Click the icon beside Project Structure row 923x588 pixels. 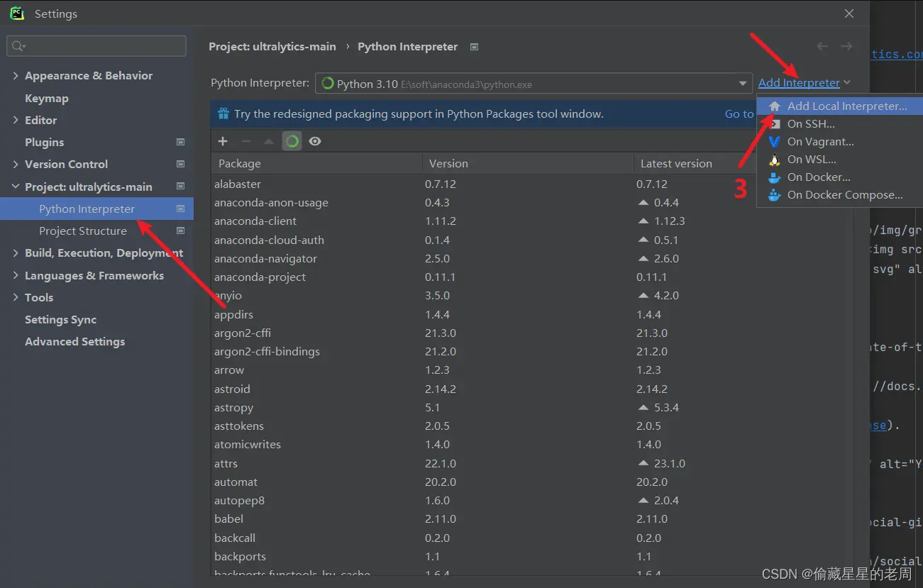[180, 231]
